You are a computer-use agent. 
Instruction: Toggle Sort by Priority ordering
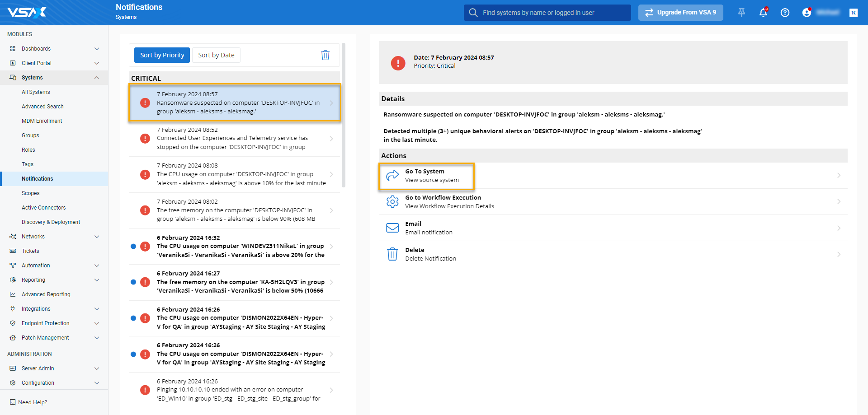pos(162,55)
